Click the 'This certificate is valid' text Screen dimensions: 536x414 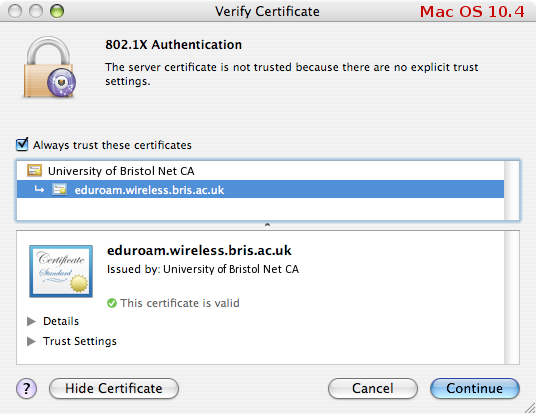(180, 303)
